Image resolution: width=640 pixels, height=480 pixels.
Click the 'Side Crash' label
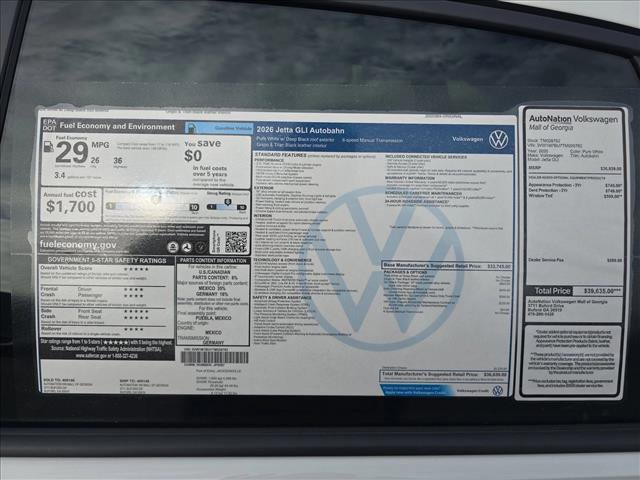click(x=48, y=313)
